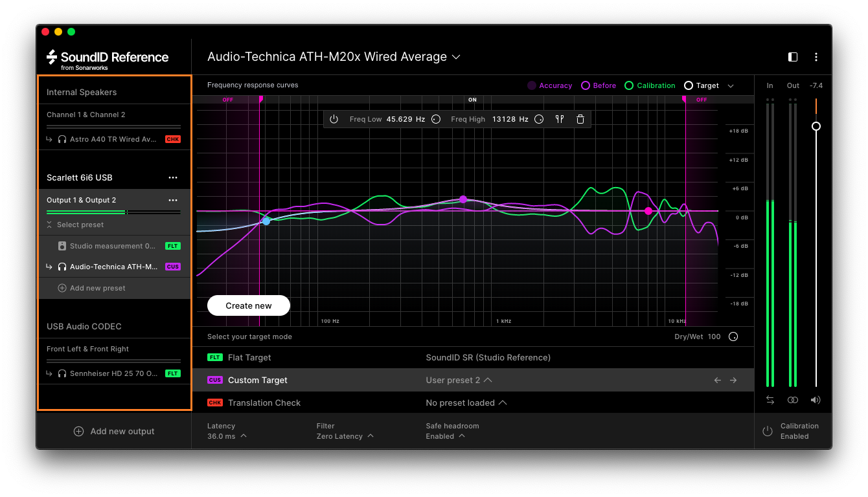Expand the curve legend chevron
This screenshot has height=497, width=868.
coord(731,85)
